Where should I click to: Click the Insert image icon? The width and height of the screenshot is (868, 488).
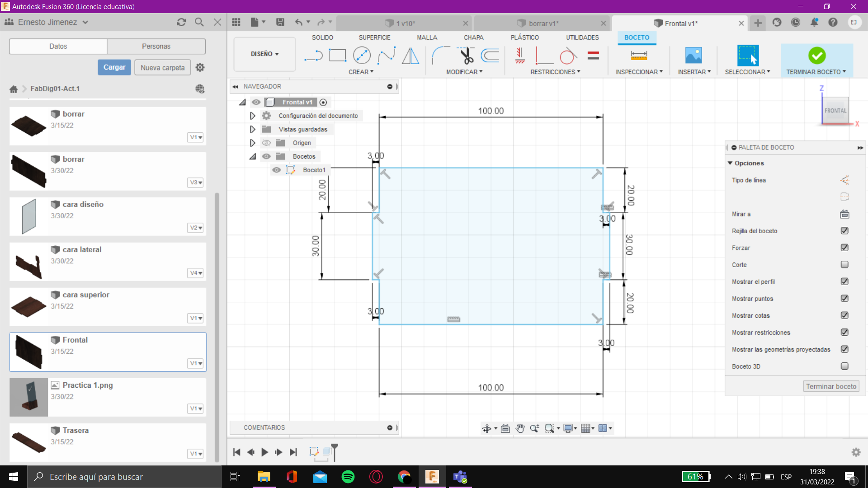[x=693, y=56]
